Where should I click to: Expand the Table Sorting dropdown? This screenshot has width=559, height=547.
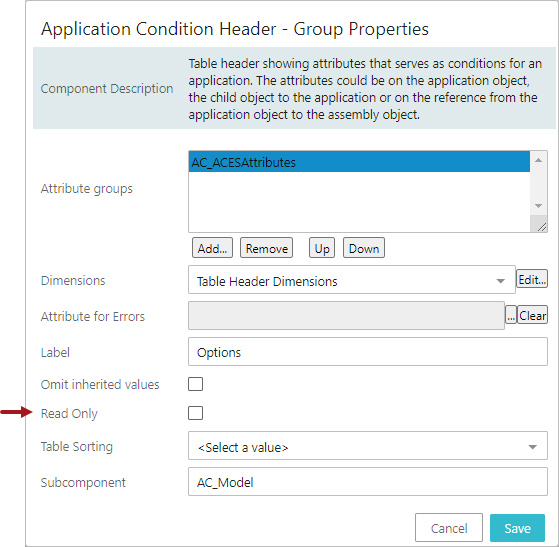tap(368, 446)
